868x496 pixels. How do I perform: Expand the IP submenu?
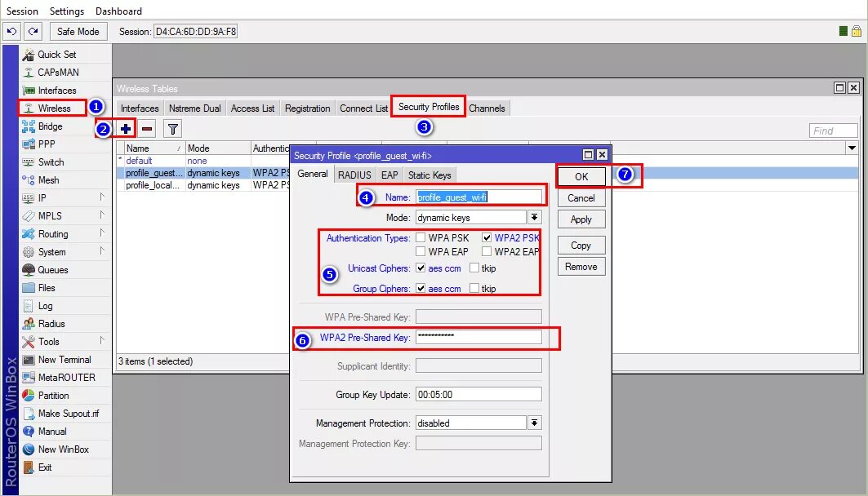pyautogui.click(x=102, y=197)
